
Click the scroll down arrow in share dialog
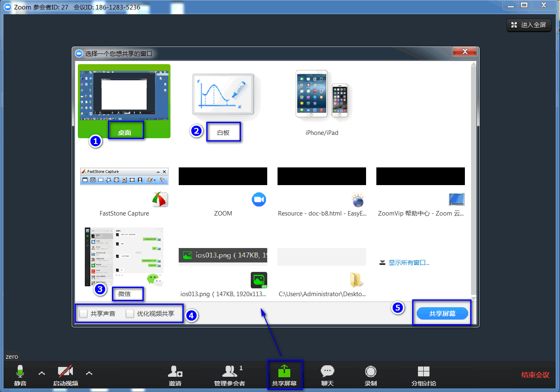pos(474,298)
